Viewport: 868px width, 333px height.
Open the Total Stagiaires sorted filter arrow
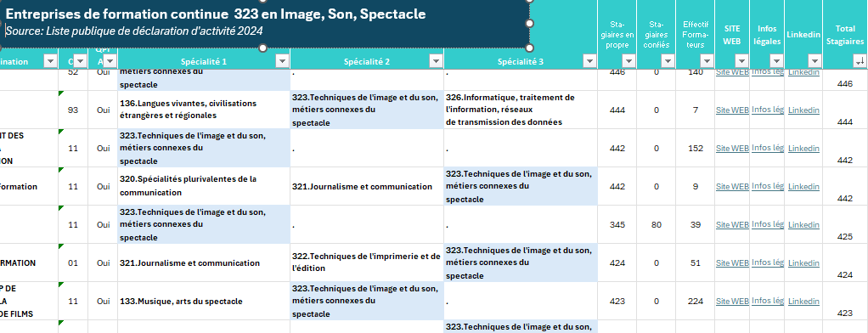click(x=860, y=61)
